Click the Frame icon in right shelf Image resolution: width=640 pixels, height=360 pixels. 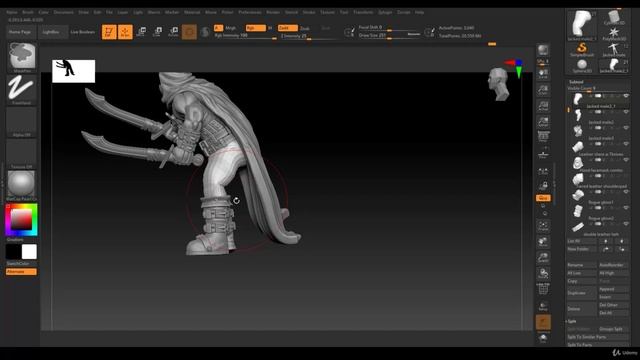543,226
